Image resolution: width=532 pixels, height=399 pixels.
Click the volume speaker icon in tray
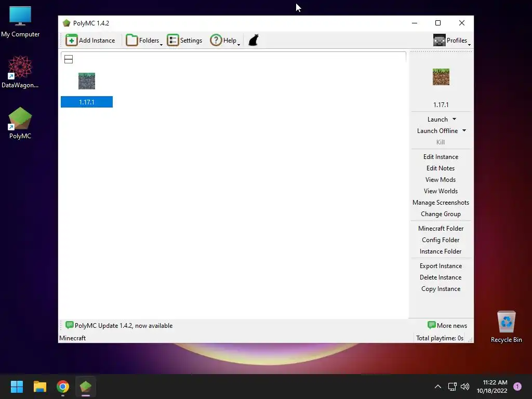point(465,387)
